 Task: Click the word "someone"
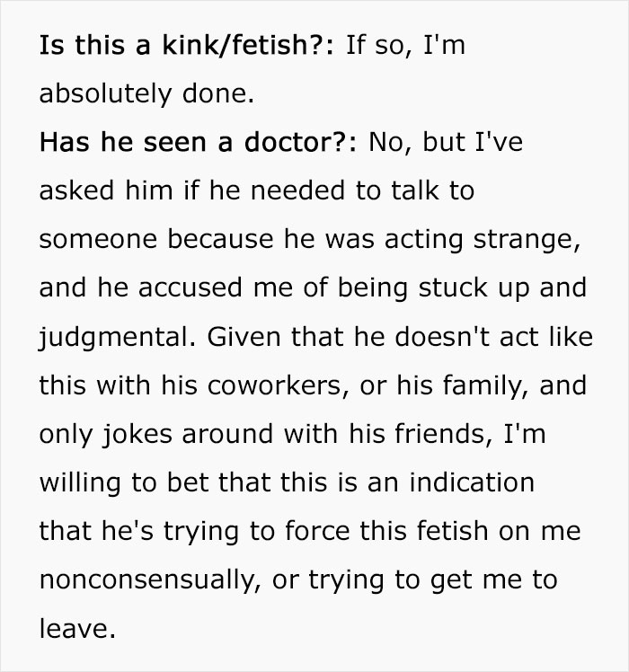click(x=96, y=240)
